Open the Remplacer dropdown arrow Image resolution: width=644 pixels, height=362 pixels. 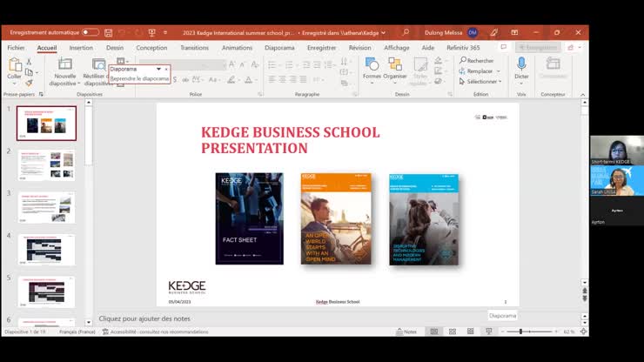click(499, 71)
